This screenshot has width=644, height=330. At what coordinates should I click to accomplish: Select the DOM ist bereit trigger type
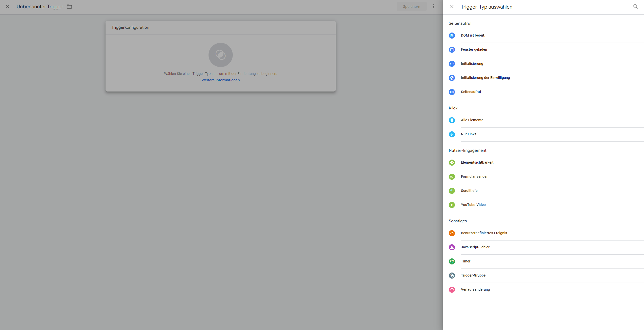(x=546, y=36)
